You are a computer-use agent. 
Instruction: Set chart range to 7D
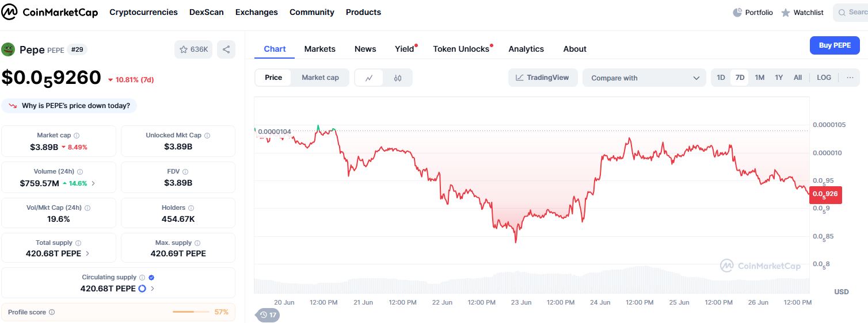tap(740, 78)
